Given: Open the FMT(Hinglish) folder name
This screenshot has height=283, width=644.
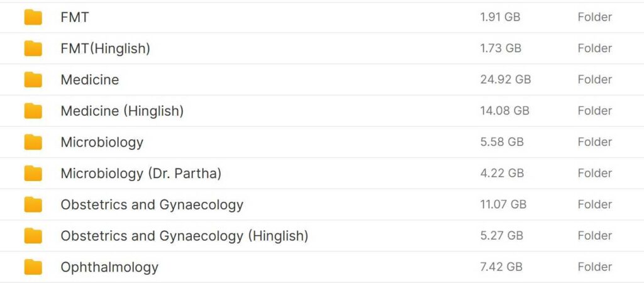Looking at the screenshot, I should click(105, 48).
